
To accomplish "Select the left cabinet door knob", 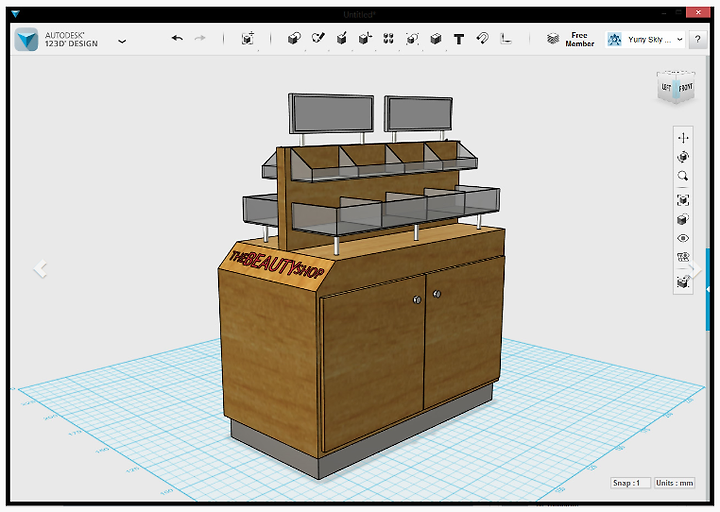I will click(x=417, y=300).
